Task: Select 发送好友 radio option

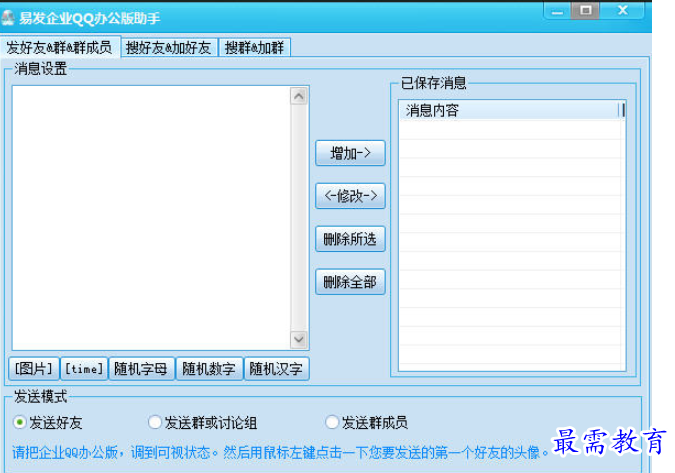Action: 47,423
